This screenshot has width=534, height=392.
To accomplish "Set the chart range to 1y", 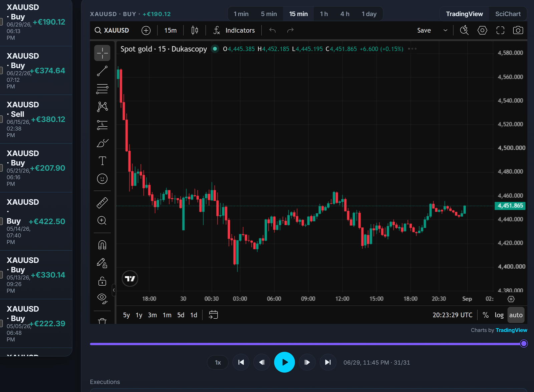I will click(139, 315).
